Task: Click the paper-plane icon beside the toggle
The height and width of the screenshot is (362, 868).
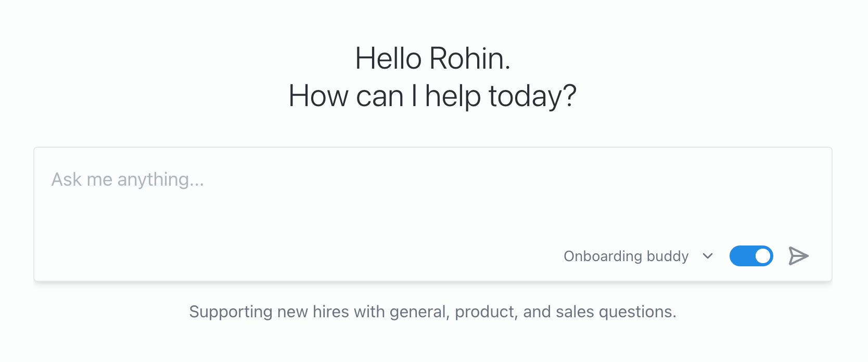Action: click(x=798, y=256)
